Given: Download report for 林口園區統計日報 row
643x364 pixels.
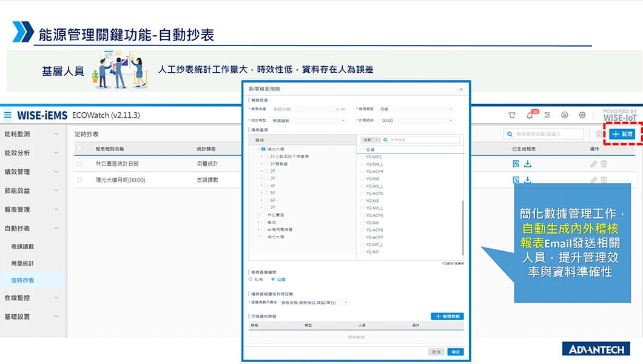Looking at the screenshot, I should point(528,164).
